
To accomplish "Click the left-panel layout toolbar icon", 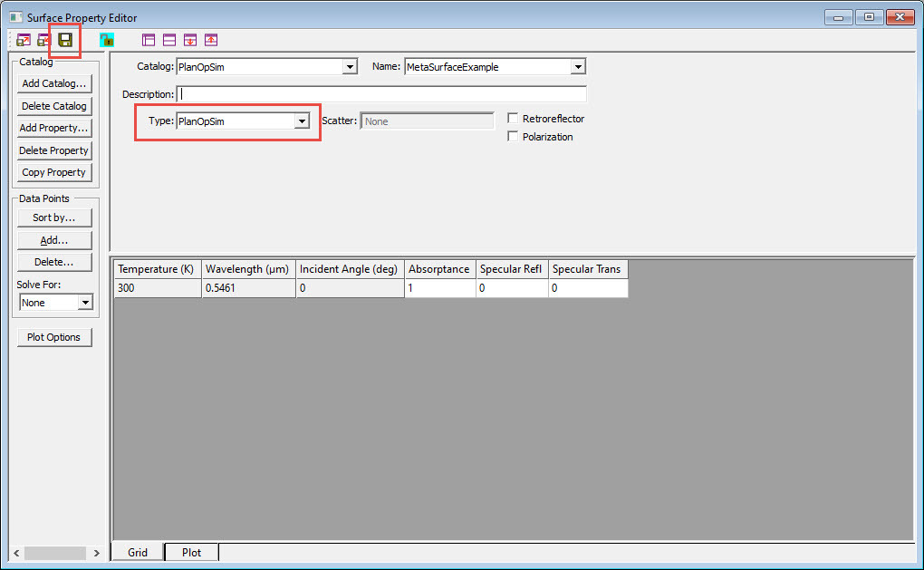I will click(x=149, y=40).
